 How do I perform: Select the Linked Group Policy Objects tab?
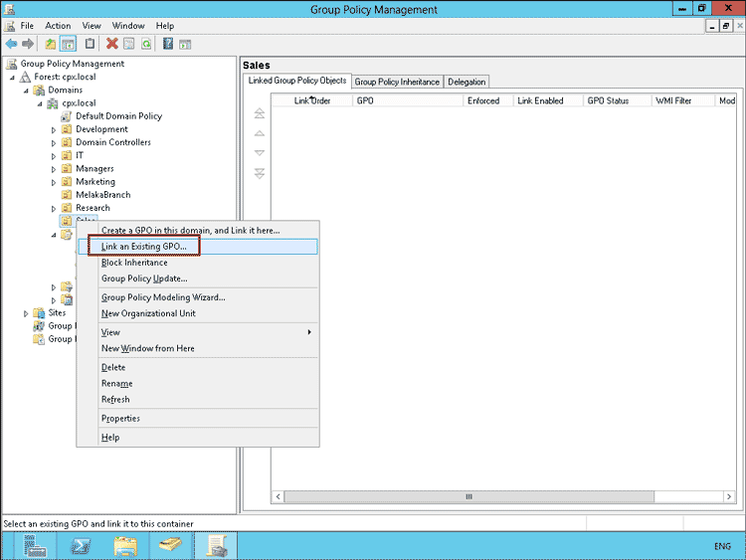point(297,81)
